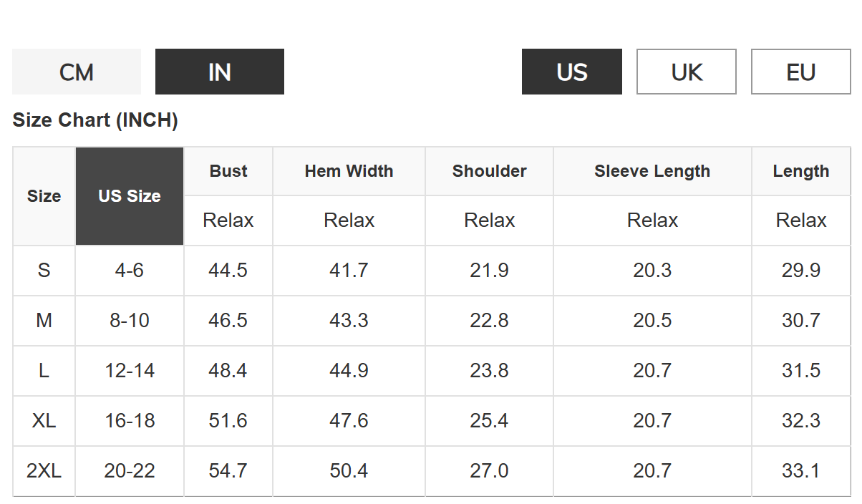The height and width of the screenshot is (504, 862).
Task: Click the 20-22 US size cell
Action: [x=130, y=471]
